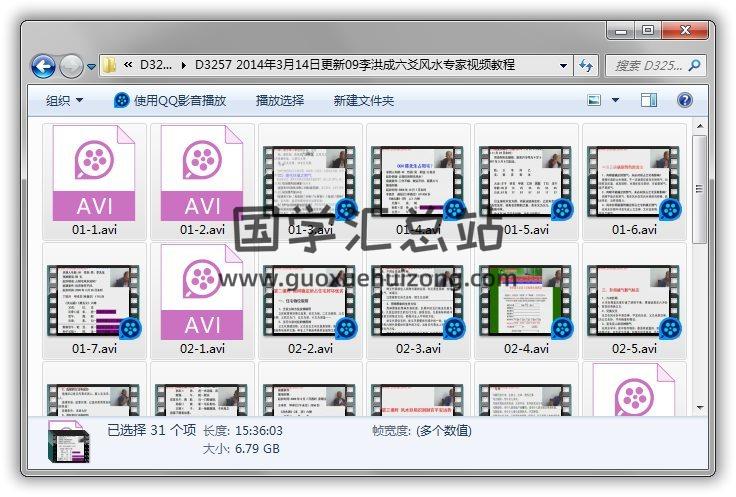The image size is (736, 497).
Task: Click the 02-5.avi file name label
Action: point(634,349)
